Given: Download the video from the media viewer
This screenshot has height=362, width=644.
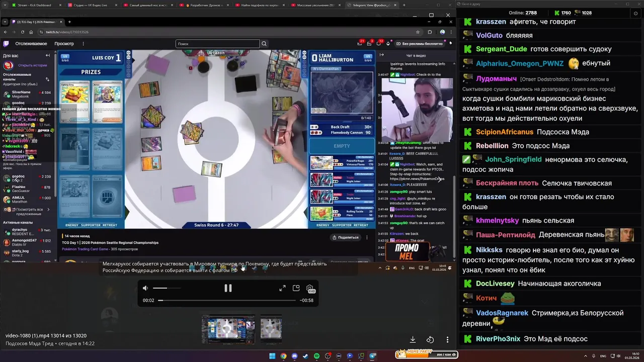Looking at the screenshot, I should [413, 340].
